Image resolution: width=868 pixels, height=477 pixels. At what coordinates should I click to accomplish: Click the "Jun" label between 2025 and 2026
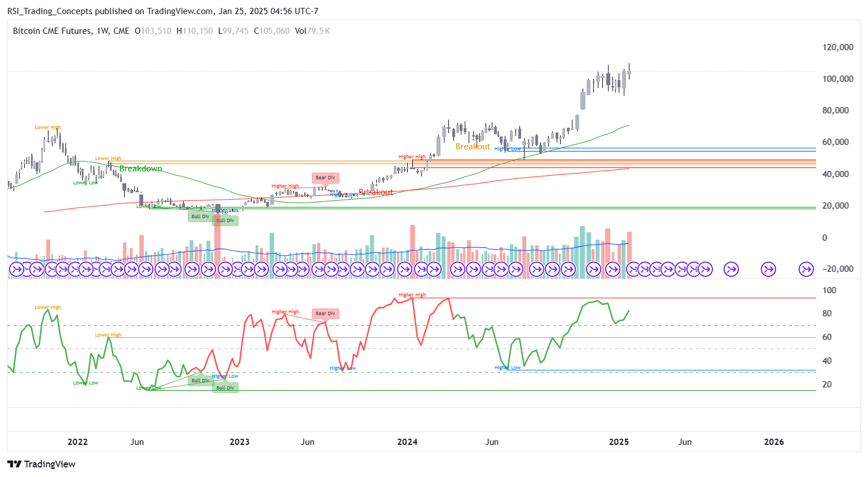click(685, 442)
